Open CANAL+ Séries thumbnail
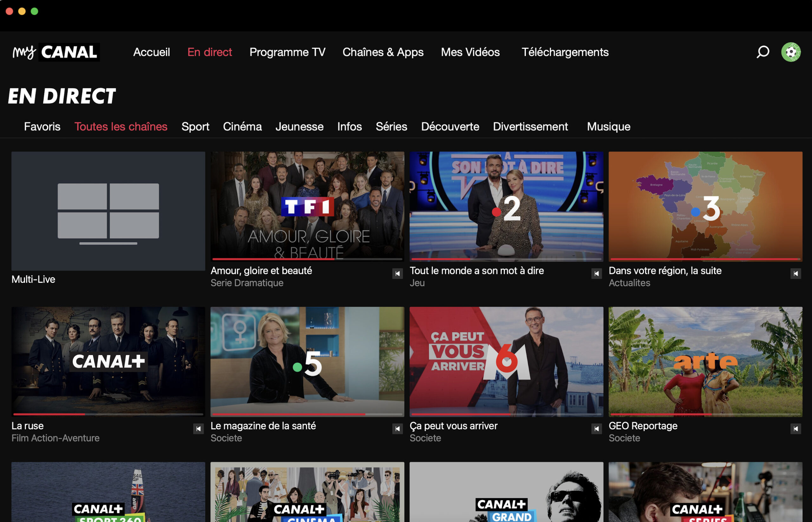Screen dimensions: 812x522 [705, 492]
